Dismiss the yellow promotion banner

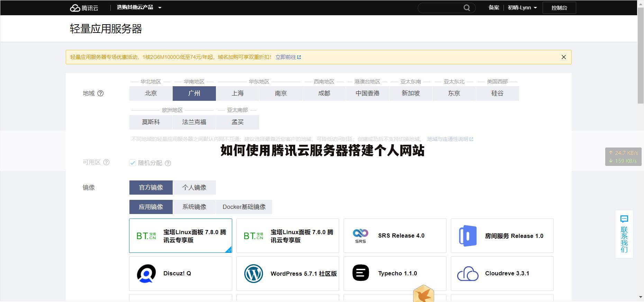(x=564, y=57)
